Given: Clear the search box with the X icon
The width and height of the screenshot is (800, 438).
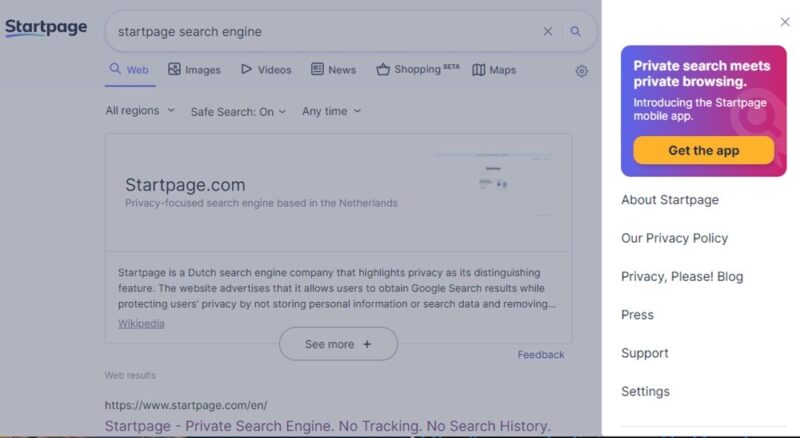Looking at the screenshot, I should (x=547, y=32).
